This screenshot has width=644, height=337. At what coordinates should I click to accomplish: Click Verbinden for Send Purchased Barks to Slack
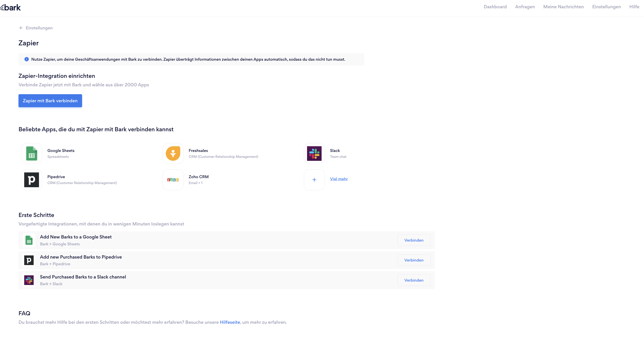(x=414, y=280)
